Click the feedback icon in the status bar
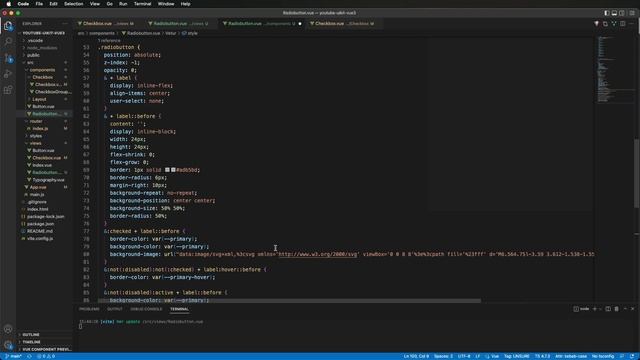This screenshot has width=640, height=360. 622,356
